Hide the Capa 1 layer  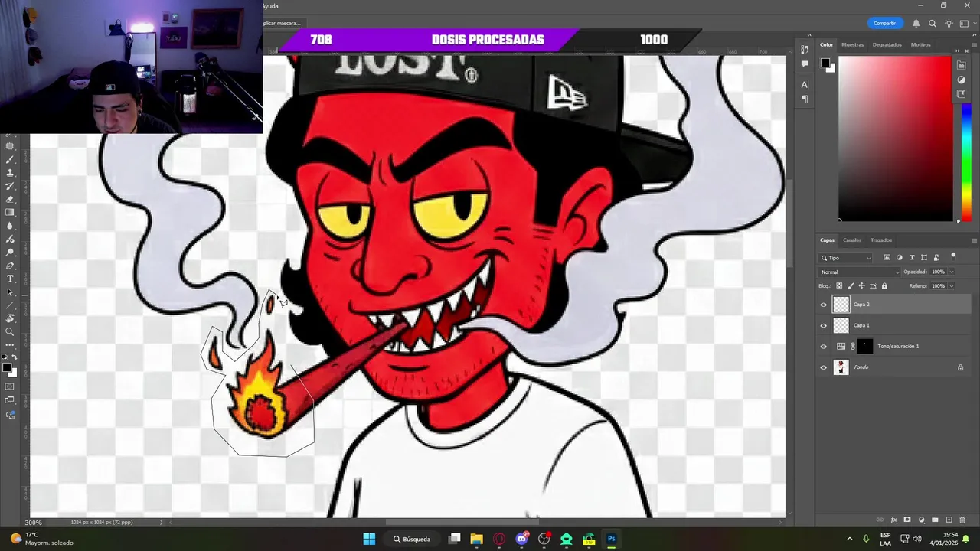pyautogui.click(x=824, y=325)
